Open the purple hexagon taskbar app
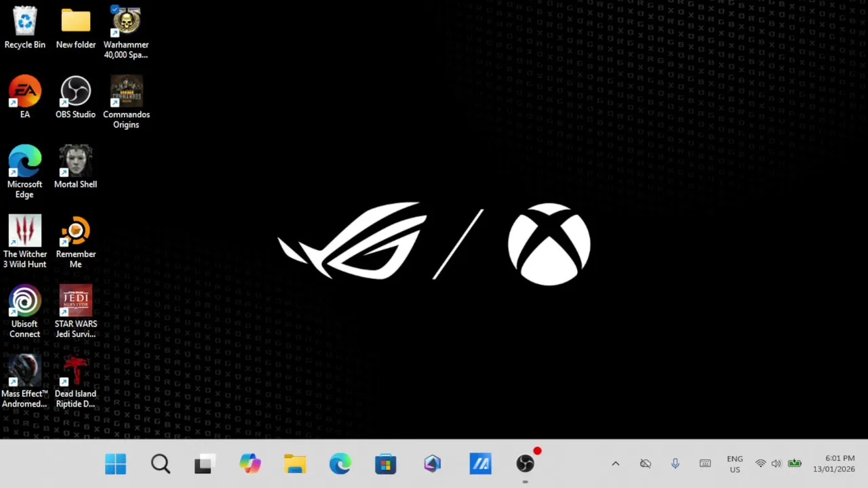868x488 pixels. click(x=433, y=464)
